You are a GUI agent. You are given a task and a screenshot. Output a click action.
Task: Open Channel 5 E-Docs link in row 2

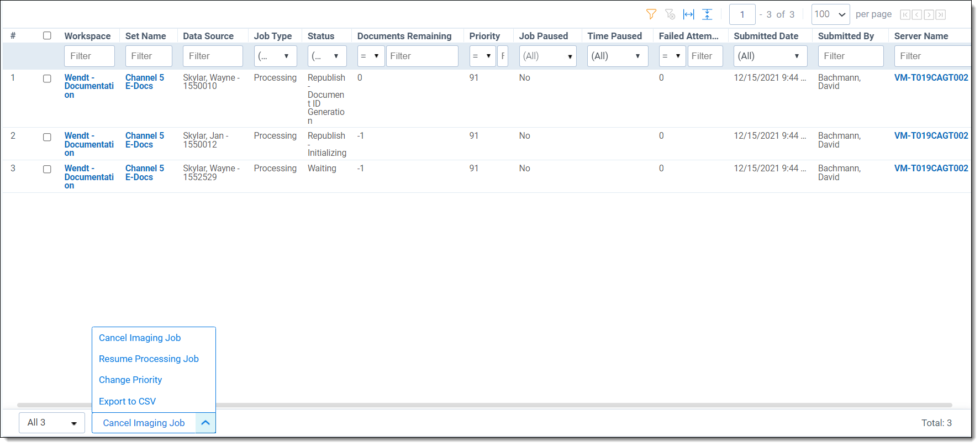coord(145,140)
